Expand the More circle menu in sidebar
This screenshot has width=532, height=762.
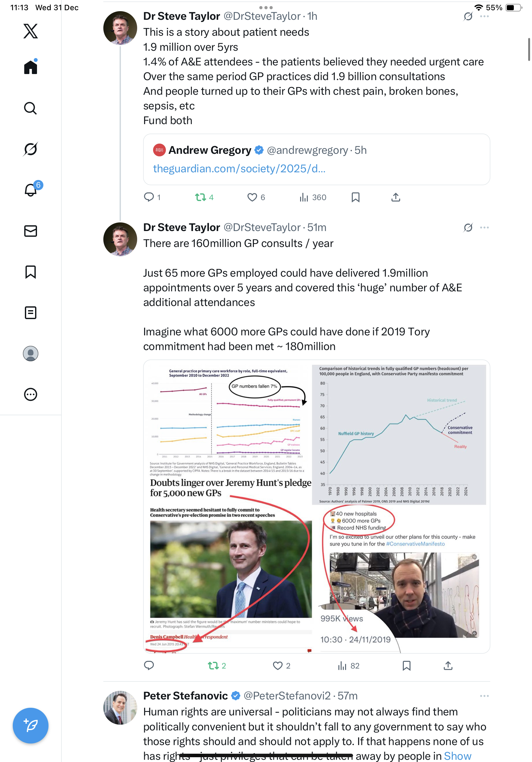[x=31, y=394]
